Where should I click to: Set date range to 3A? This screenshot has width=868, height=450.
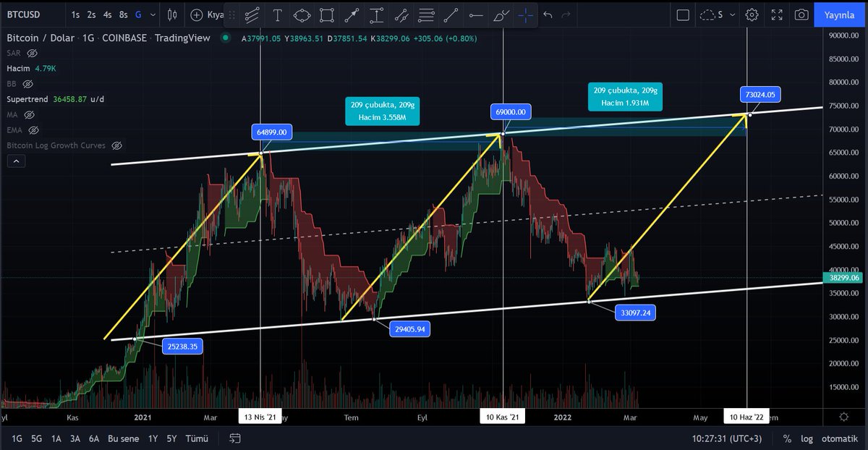[75, 438]
